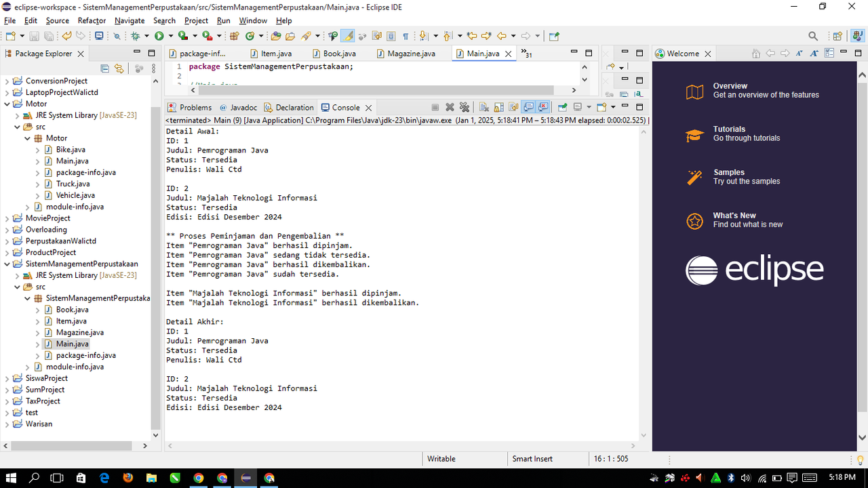Show hidden editor tabs list »31
Screen dimensions: 868x488
pos(526,54)
